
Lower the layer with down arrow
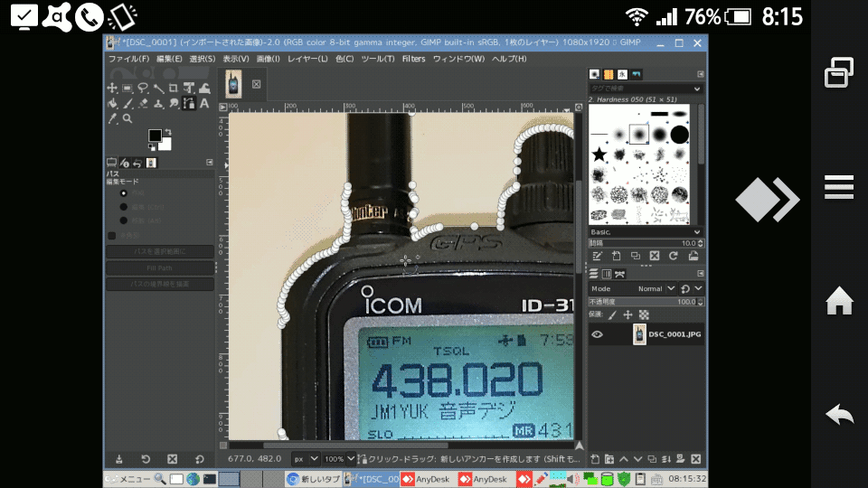[637, 459]
